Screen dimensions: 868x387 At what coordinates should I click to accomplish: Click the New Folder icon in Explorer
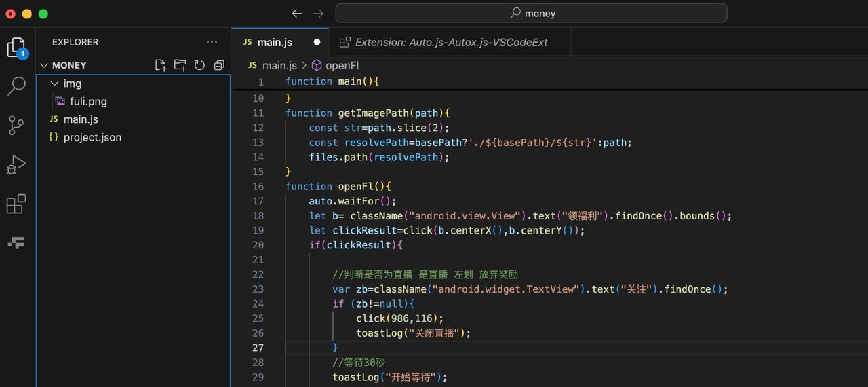click(x=180, y=65)
